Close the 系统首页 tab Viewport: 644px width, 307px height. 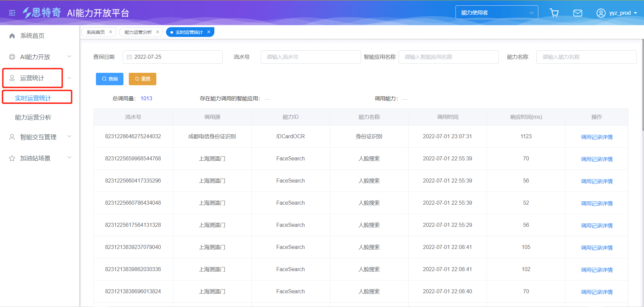(110, 32)
